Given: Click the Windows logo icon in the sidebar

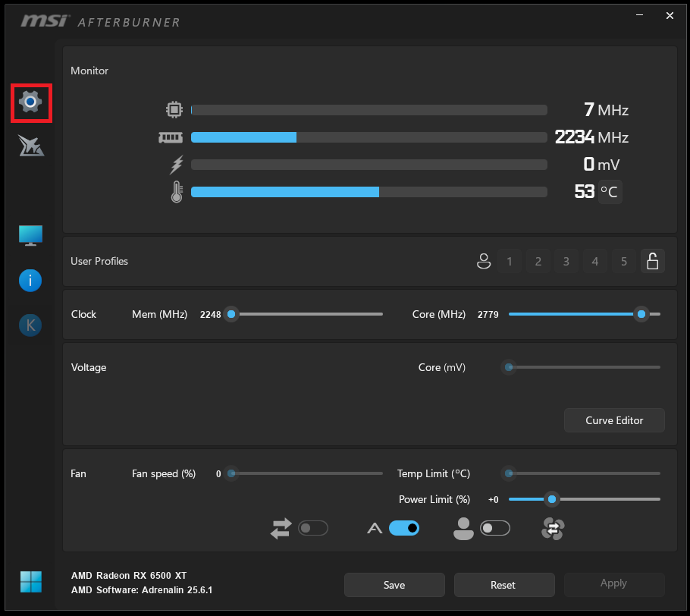Looking at the screenshot, I should pos(31,582).
